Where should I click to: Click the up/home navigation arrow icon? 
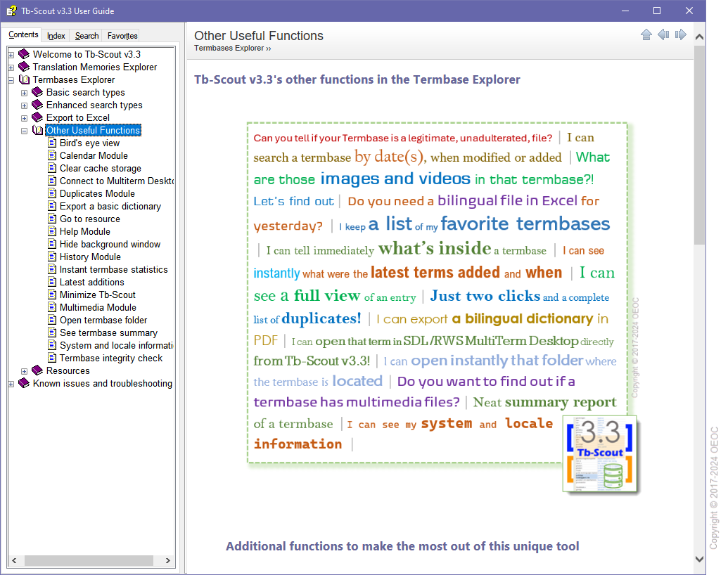[646, 35]
